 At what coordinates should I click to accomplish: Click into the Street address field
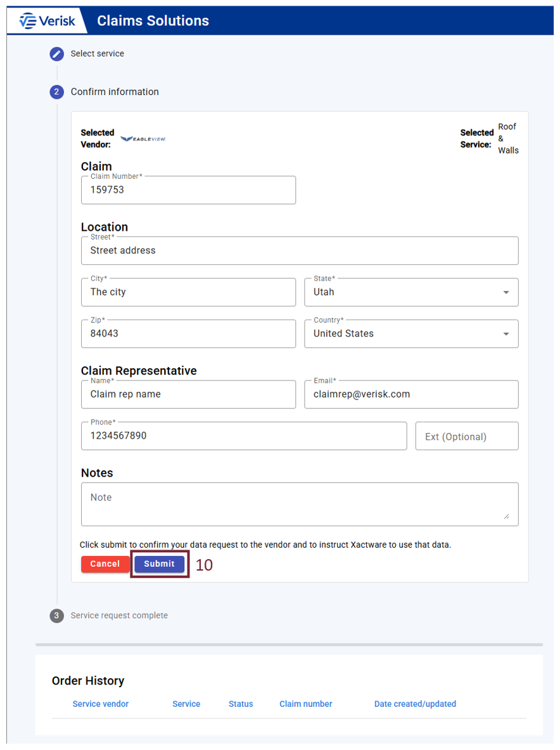click(x=300, y=250)
